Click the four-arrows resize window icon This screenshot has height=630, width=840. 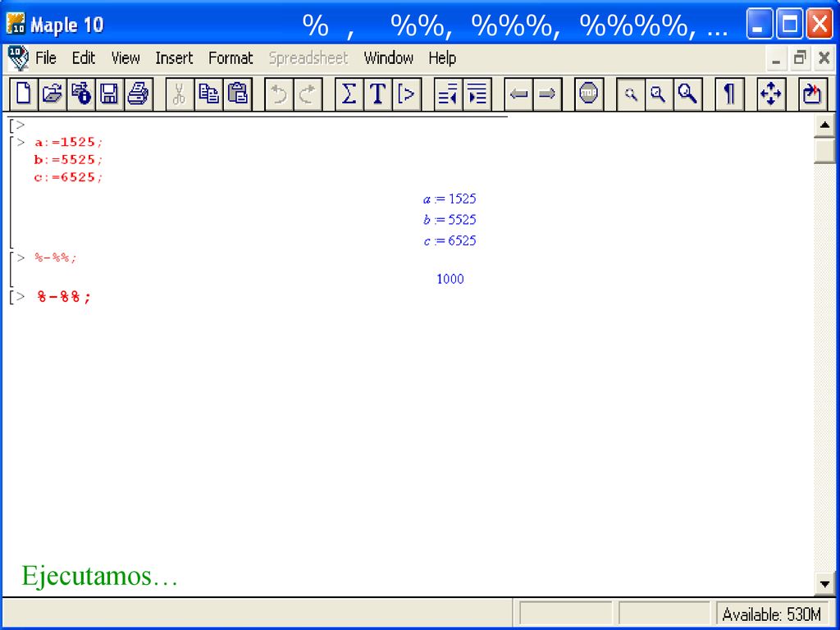click(771, 94)
